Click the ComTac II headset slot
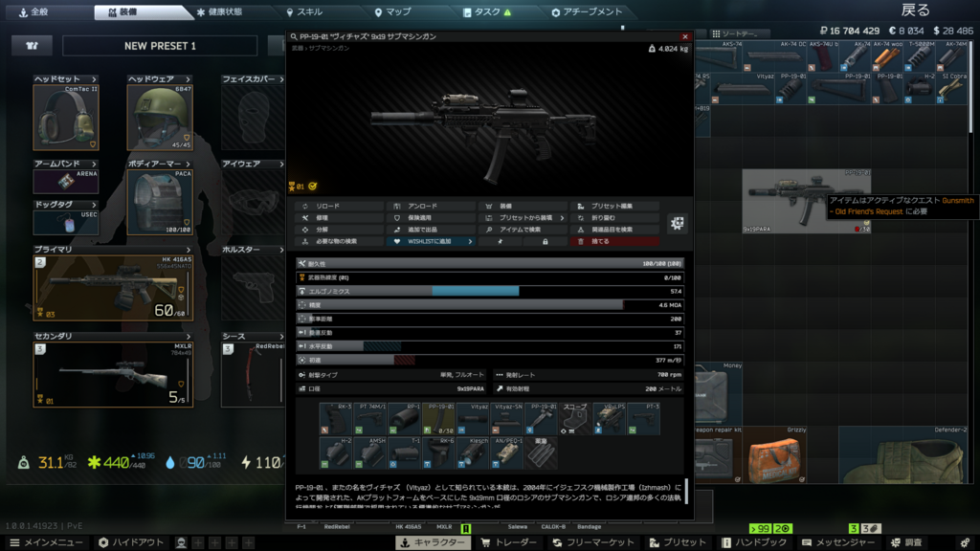 click(65, 118)
